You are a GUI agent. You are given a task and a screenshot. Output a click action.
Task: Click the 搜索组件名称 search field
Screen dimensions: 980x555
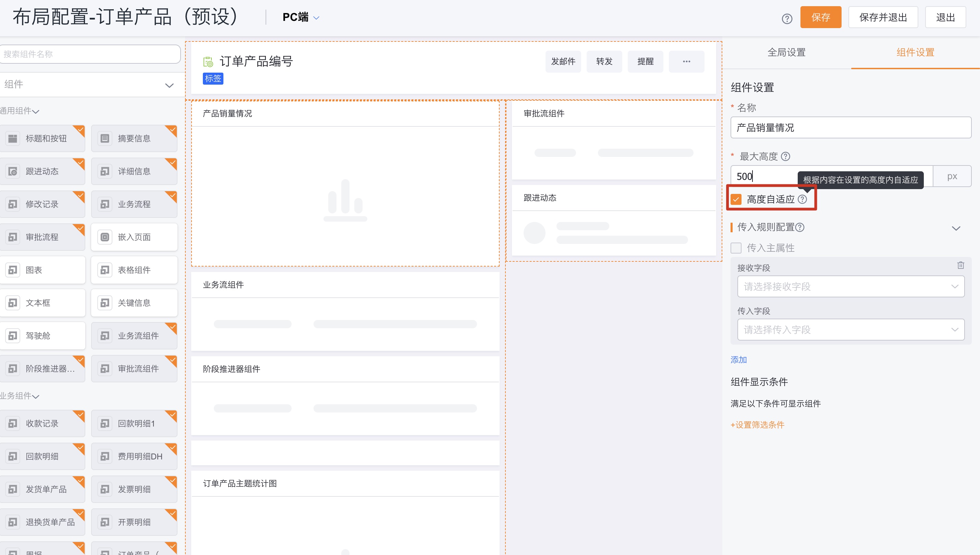coord(90,54)
